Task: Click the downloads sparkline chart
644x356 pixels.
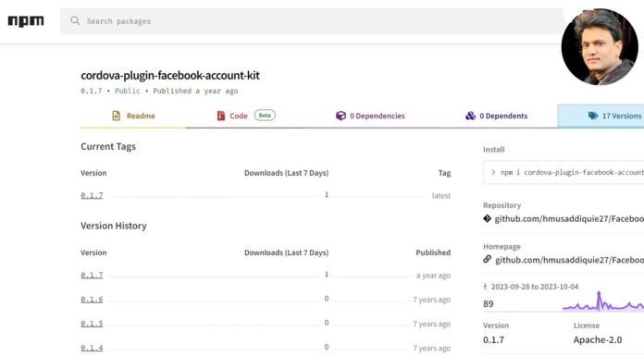Action: [x=603, y=301]
